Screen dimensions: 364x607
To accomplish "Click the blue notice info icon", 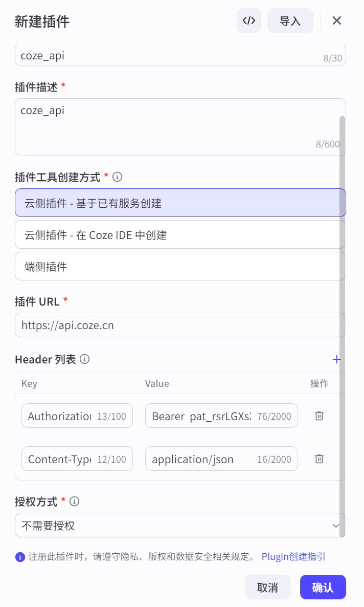I will click(x=20, y=557).
